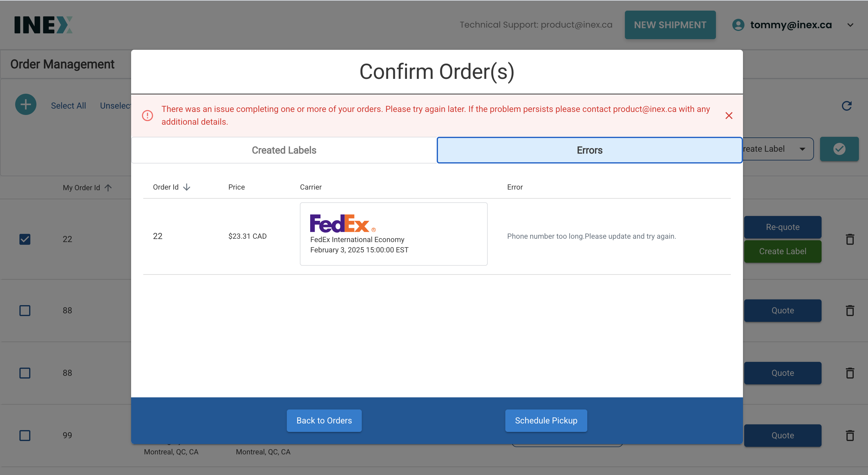Click the green plus add-order icon
This screenshot has width=868, height=475.
click(25, 104)
